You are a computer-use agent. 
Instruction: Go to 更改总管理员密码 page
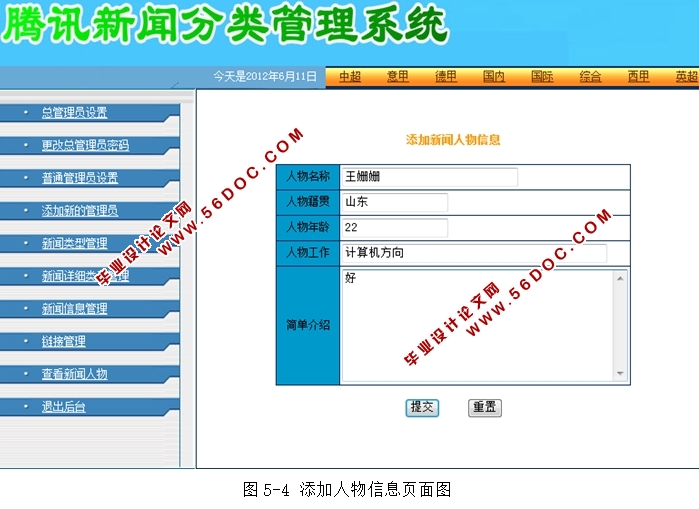click(x=85, y=145)
